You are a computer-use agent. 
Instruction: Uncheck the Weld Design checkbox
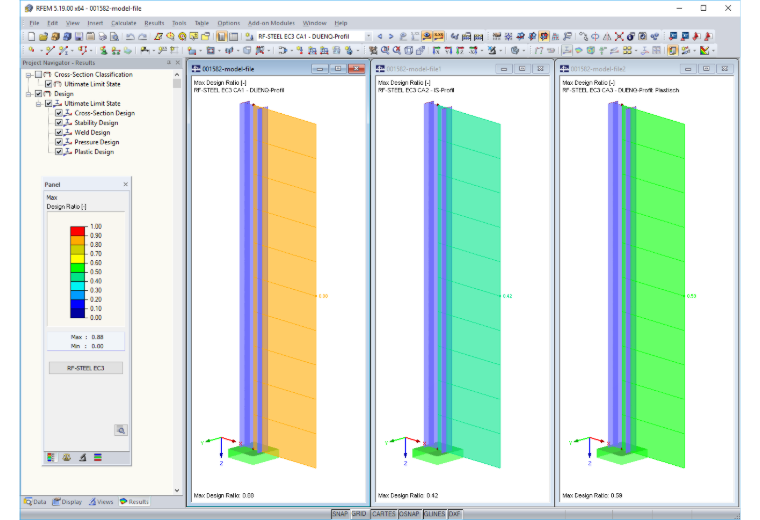(x=59, y=132)
